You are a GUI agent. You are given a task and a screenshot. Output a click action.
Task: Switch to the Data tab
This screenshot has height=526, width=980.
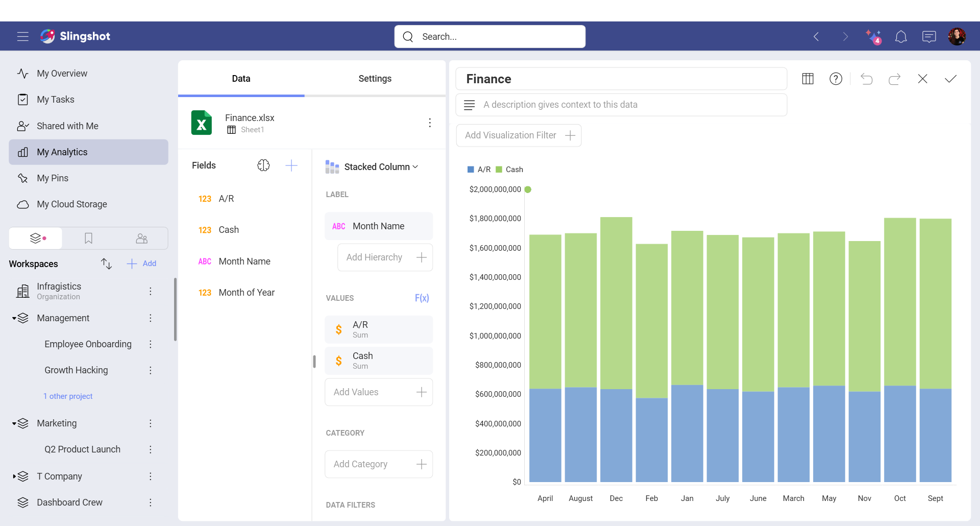click(241, 79)
